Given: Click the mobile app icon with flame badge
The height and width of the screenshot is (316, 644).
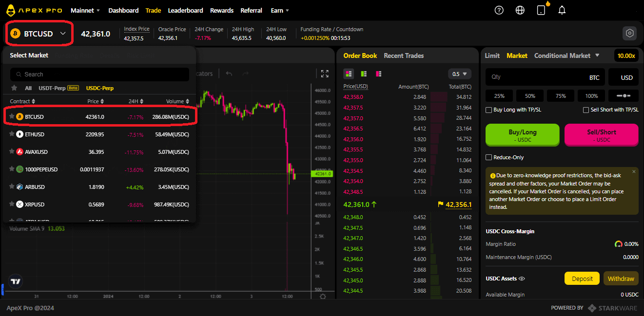Looking at the screenshot, I should point(541,10).
